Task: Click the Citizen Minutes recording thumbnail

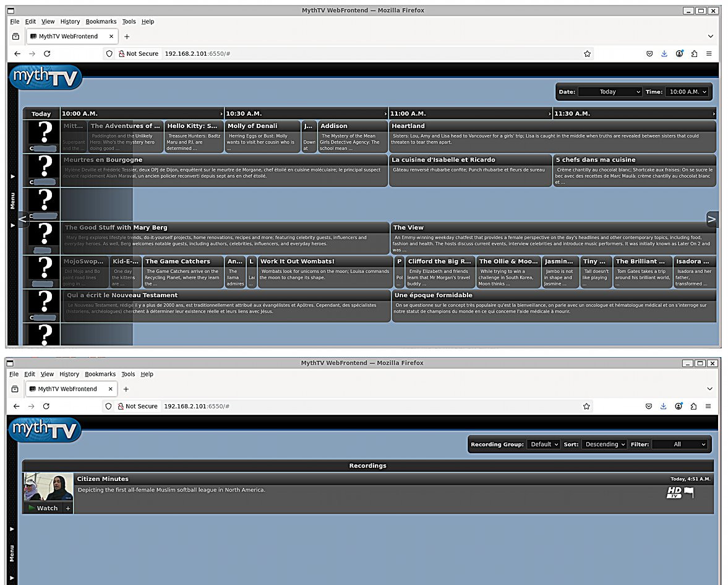Action: point(48,487)
